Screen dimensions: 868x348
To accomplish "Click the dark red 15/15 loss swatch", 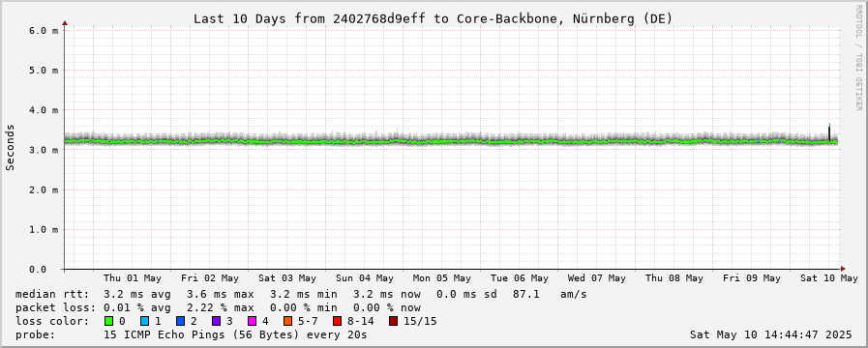I will pos(393,321).
